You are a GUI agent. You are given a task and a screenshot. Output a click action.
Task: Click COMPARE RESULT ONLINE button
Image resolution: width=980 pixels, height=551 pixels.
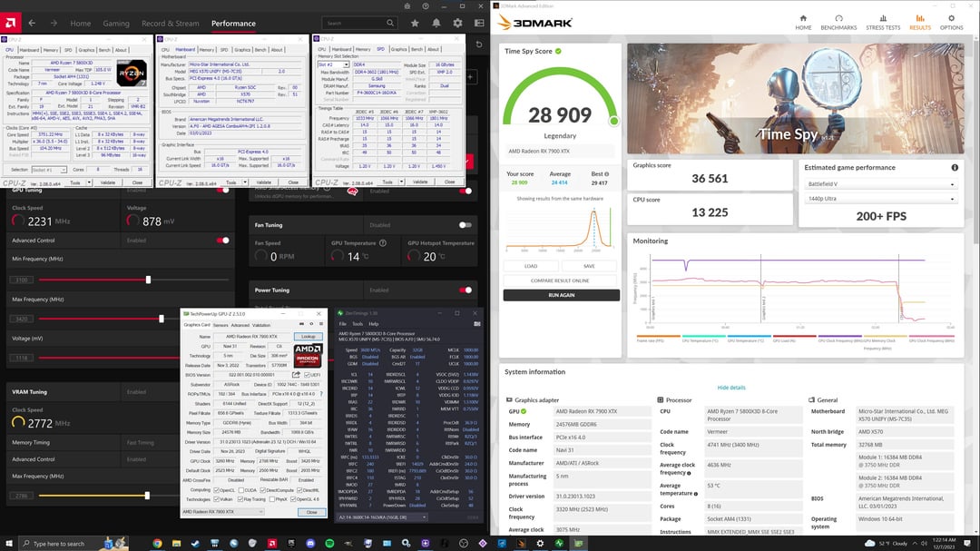click(x=560, y=280)
